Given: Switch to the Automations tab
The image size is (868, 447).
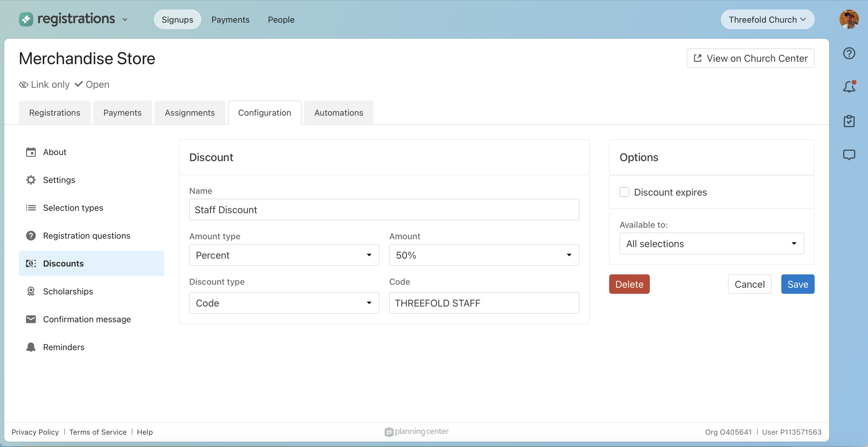Looking at the screenshot, I should 339,113.
